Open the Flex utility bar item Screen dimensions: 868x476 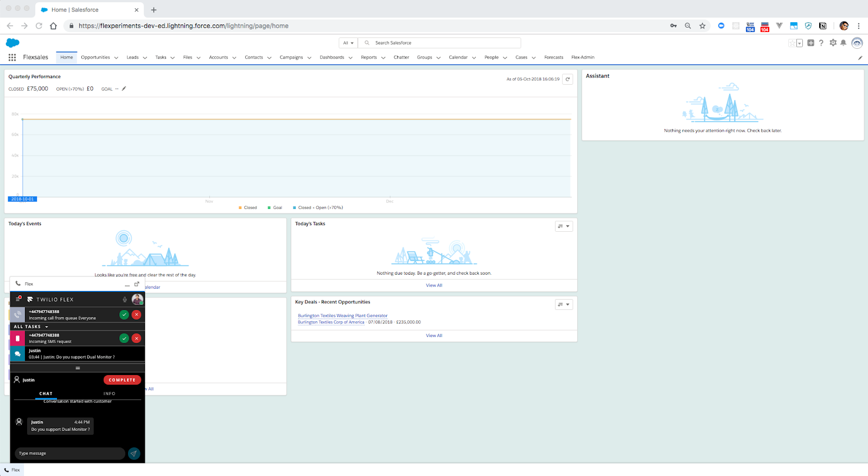coord(12,470)
